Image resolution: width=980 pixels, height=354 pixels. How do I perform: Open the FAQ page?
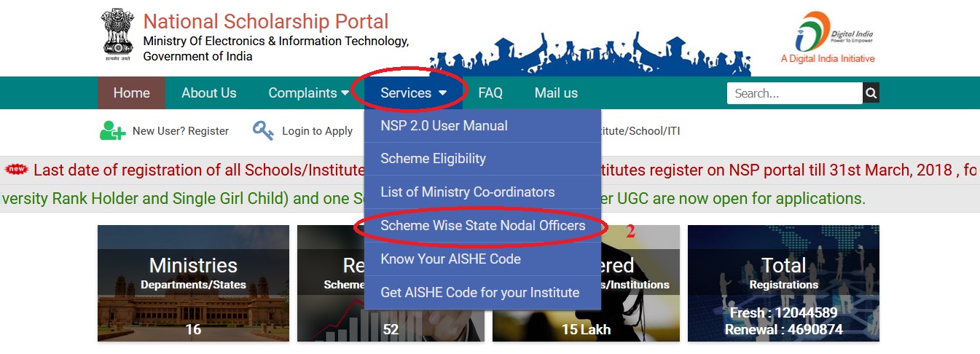click(490, 93)
